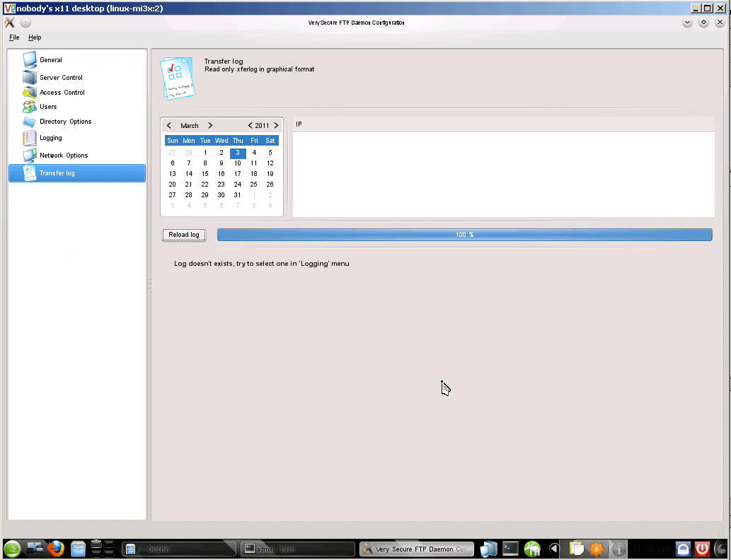731x560 pixels.
Task: Click the device notifier icon beside start menu
Action: [35, 549]
